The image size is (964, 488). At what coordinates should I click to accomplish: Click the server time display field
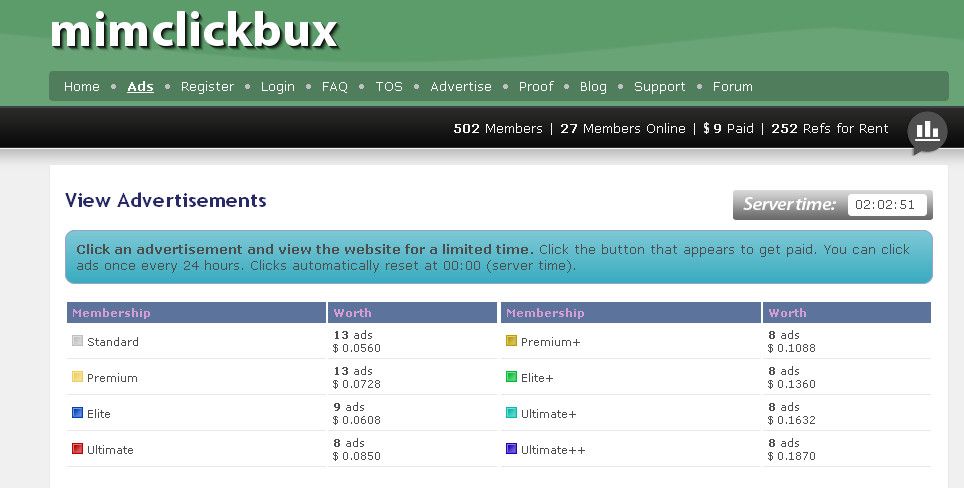tap(887, 205)
